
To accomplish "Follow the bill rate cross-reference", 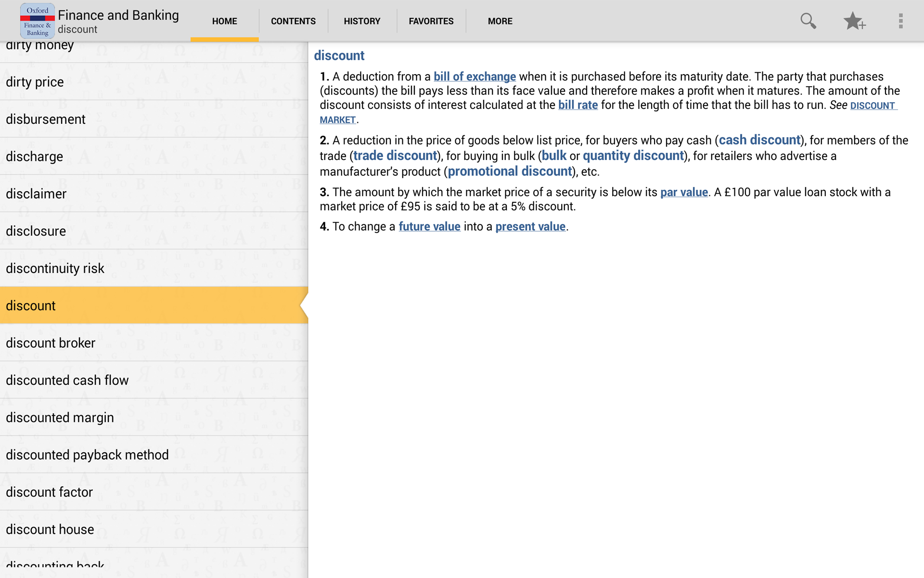I will pos(578,105).
